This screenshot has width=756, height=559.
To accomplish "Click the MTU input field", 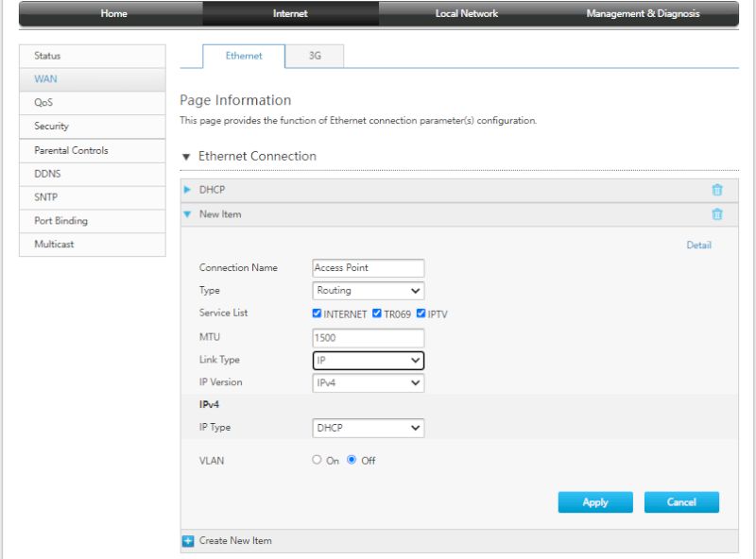I will [x=368, y=338].
